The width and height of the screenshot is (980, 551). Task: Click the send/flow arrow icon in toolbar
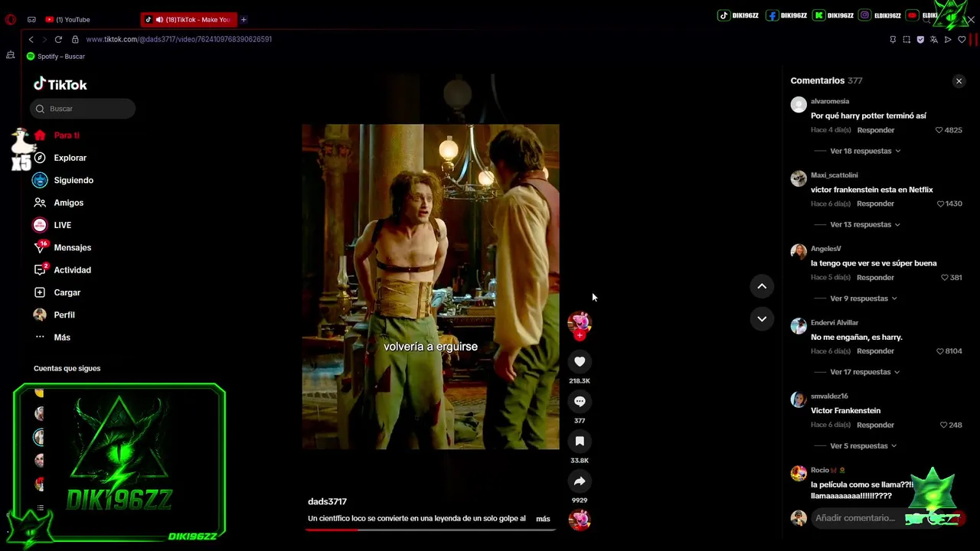(x=948, y=39)
